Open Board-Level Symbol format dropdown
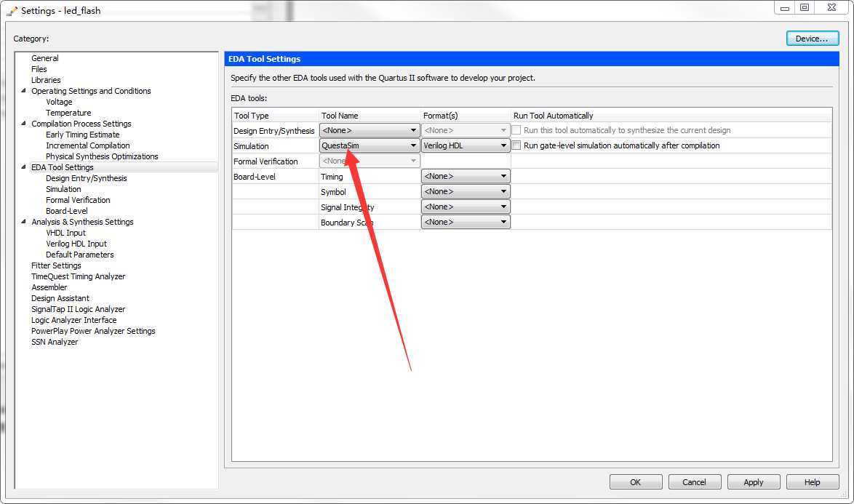This screenshot has height=504, width=854. (465, 191)
